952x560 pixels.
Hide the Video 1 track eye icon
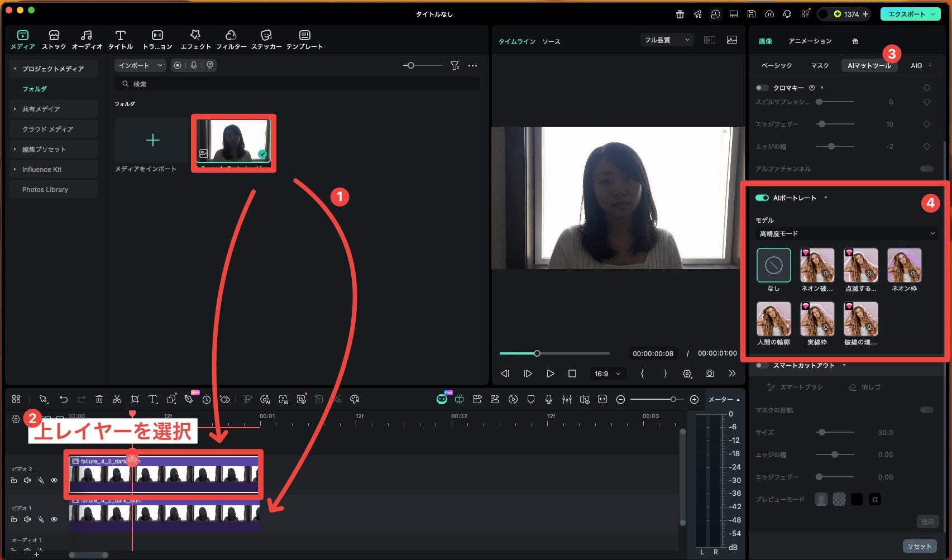(54, 519)
